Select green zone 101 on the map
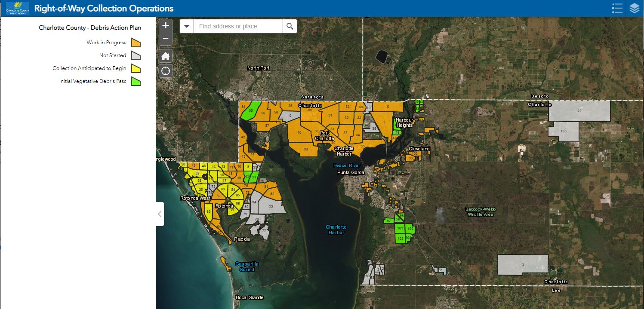Screen dimensions: 644x309 400,228
